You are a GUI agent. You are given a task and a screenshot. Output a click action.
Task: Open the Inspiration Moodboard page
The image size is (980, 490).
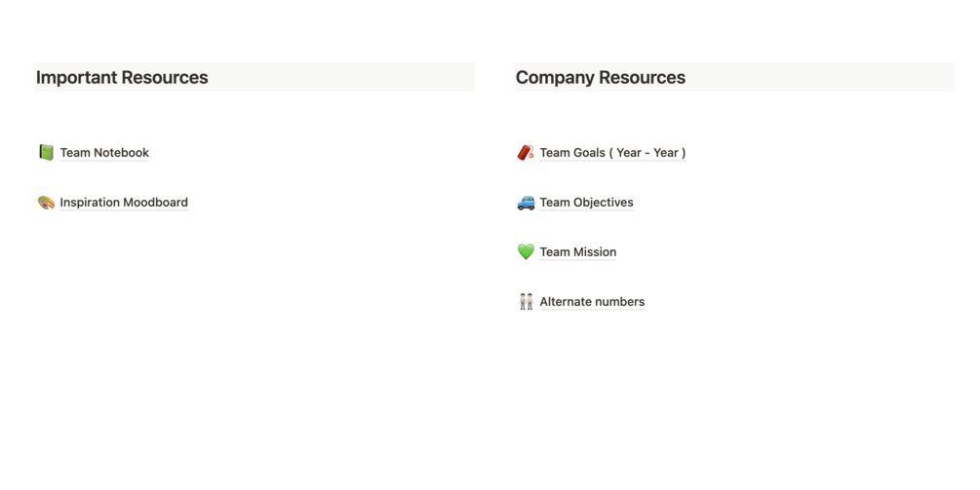click(x=124, y=203)
